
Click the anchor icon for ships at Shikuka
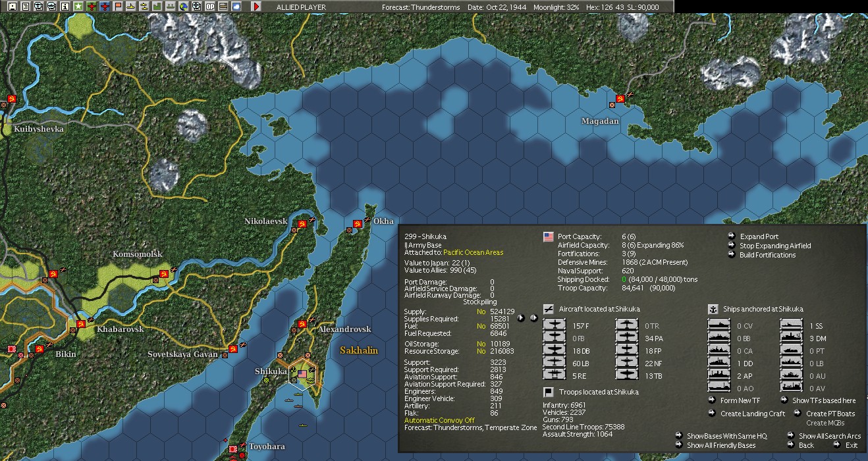(712, 309)
